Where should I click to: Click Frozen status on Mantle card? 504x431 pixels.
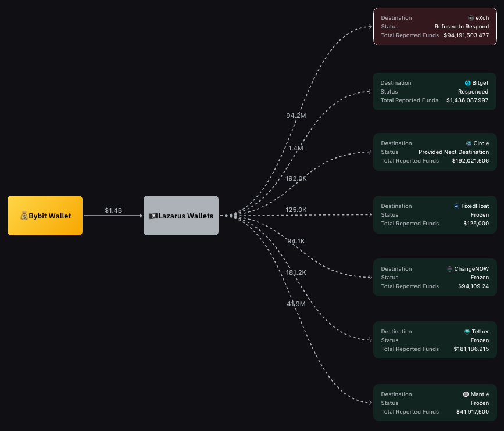coord(480,403)
